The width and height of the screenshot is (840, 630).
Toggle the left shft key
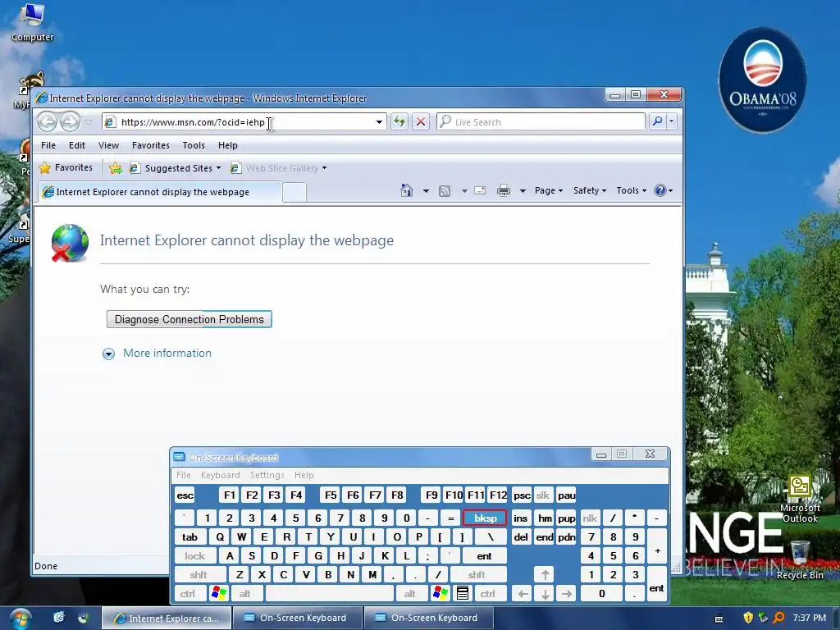(199, 575)
